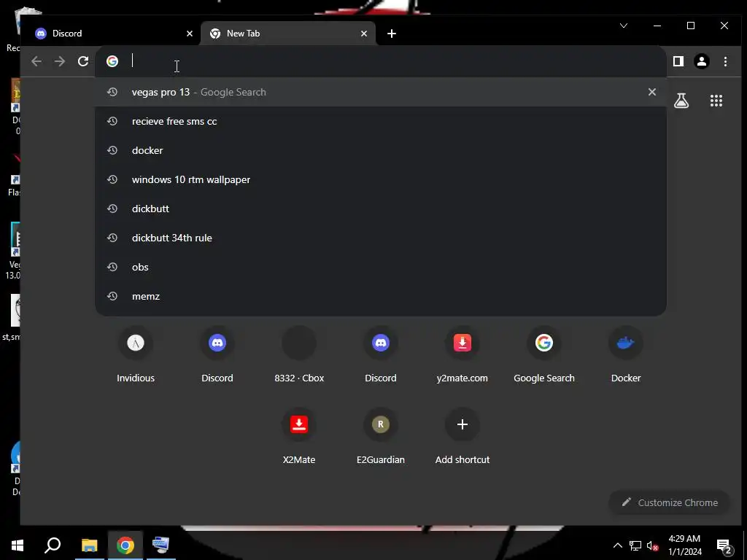Open the Chrome side panel
747x560 pixels.
click(678, 61)
